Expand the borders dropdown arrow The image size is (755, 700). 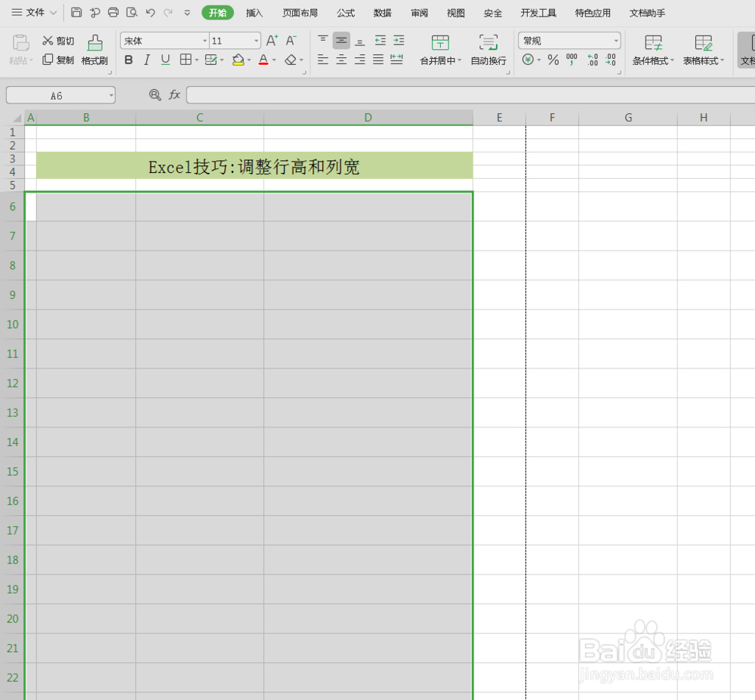tap(196, 60)
